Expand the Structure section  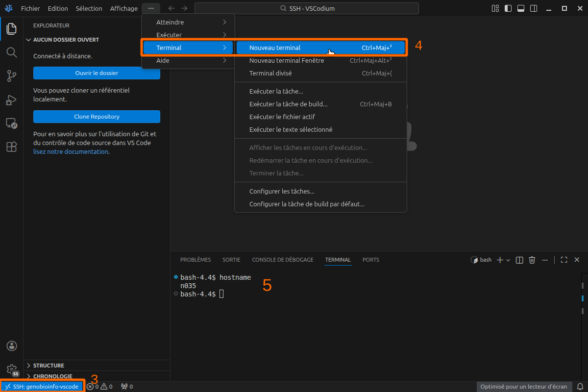pos(97,366)
